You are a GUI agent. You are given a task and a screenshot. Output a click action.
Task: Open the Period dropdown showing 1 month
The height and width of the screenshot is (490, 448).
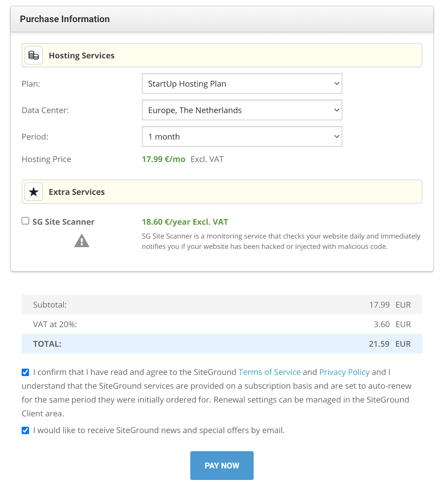tap(242, 136)
